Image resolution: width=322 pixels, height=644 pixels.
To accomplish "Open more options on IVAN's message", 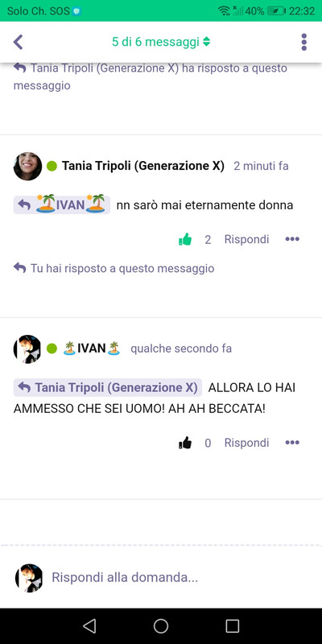I will click(x=292, y=442).
